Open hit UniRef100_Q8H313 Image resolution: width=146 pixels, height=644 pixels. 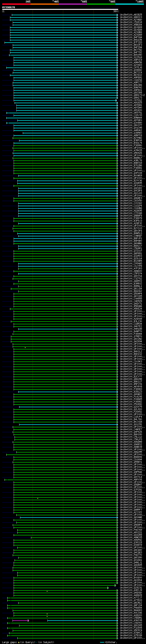[x=131, y=17]
